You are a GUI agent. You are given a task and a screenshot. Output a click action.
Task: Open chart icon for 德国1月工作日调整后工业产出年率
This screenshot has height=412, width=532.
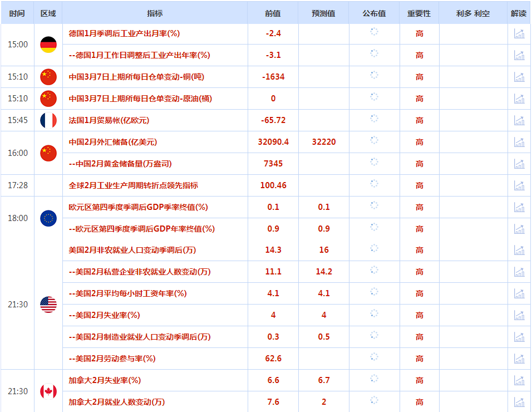(x=519, y=55)
